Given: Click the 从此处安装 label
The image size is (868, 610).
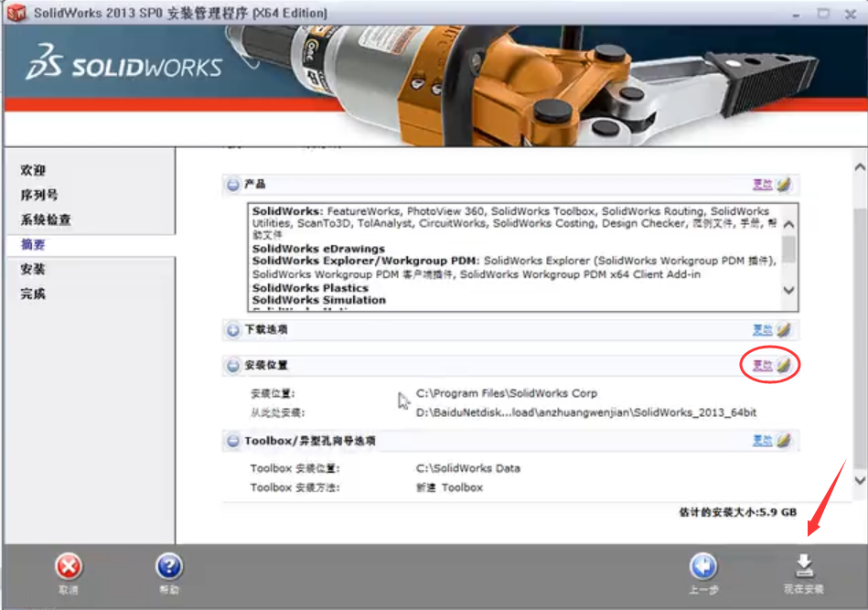Looking at the screenshot, I should 277,413.
